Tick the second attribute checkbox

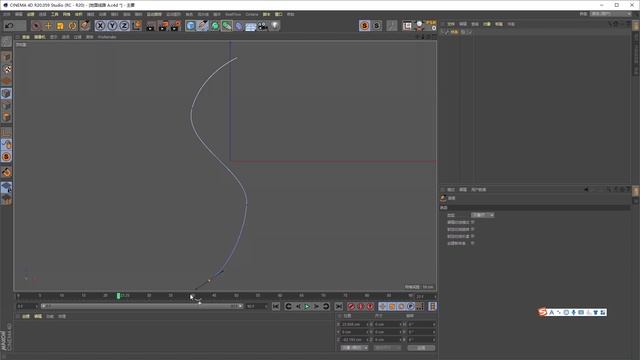(473, 229)
